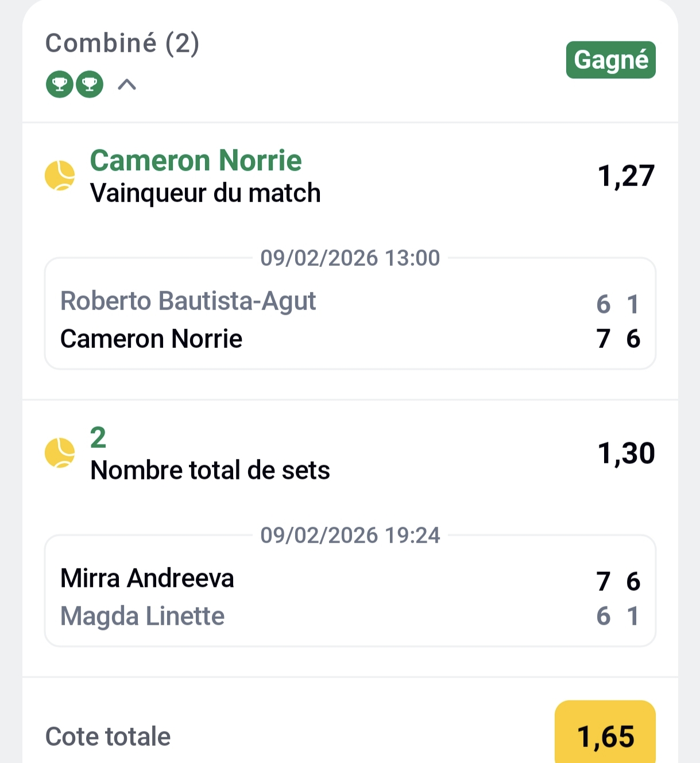
Task: Tap the tennis ball icon beside Cameron Norrie
Action: click(60, 176)
